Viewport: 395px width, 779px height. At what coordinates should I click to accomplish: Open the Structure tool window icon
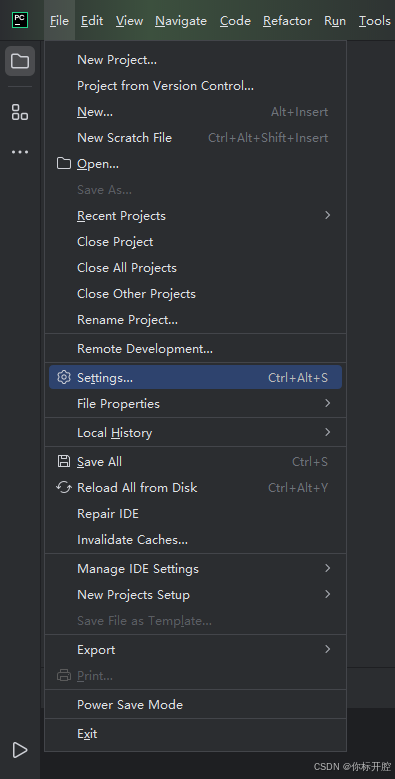pyautogui.click(x=20, y=112)
